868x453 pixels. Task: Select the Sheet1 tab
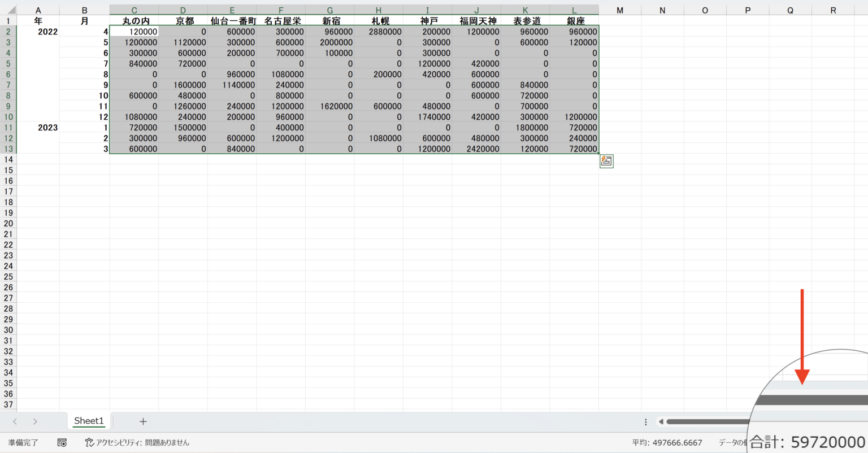(x=89, y=421)
